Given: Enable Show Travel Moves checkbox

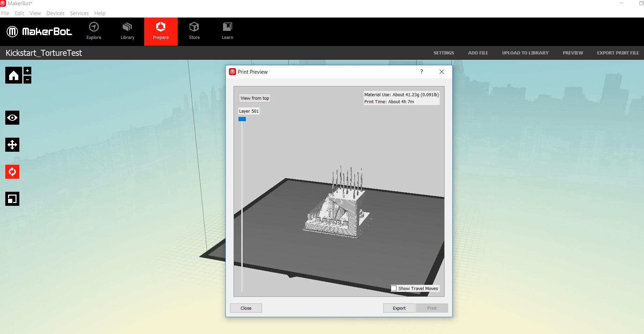Looking at the screenshot, I should (x=394, y=288).
